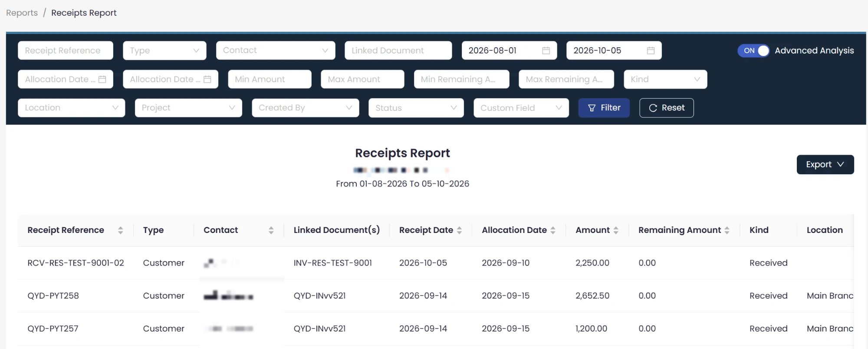
Task: Open the second Allocation Date picker
Action: click(170, 79)
